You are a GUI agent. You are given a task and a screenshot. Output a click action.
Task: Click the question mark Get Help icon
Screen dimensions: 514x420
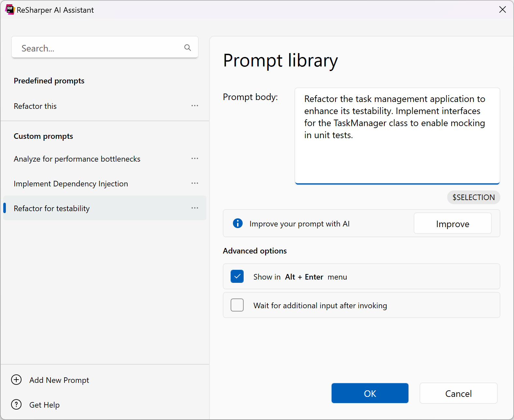coord(16,404)
